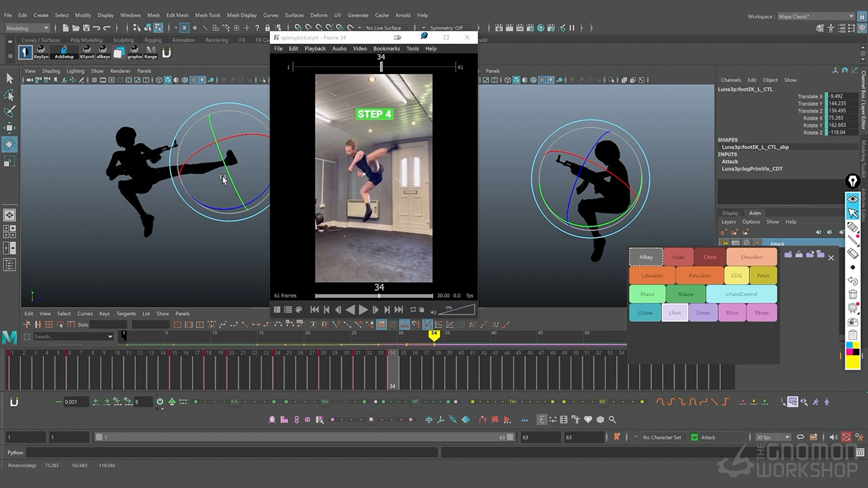The image size is (868, 488).
Task: Click the magnifier icon in the animation toolbar
Action: (612, 420)
